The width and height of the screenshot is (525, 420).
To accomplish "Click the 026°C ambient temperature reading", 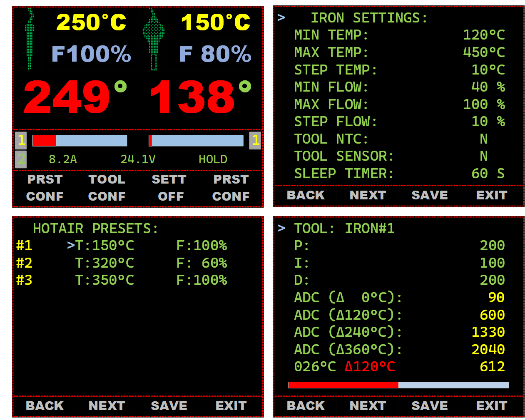I will (315, 367).
